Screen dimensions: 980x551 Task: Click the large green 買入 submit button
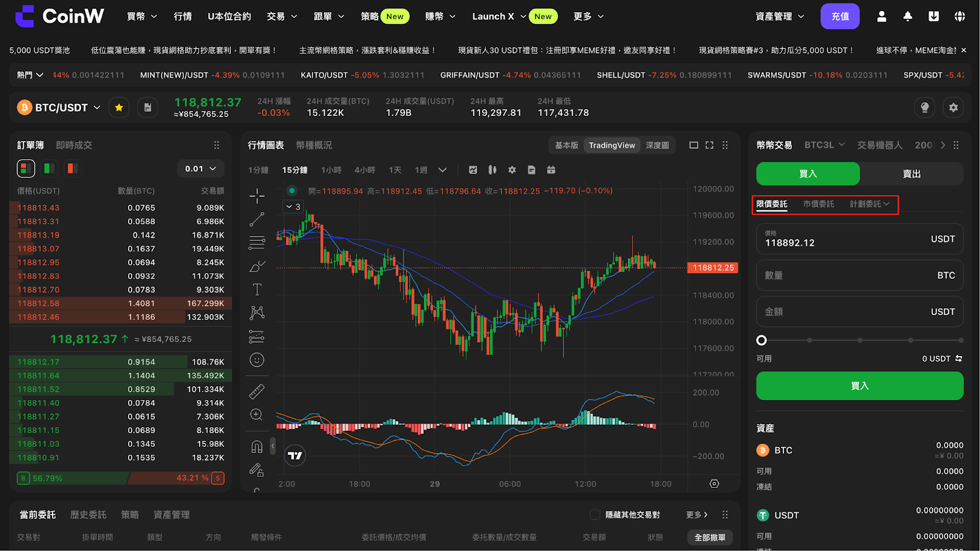coord(860,386)
